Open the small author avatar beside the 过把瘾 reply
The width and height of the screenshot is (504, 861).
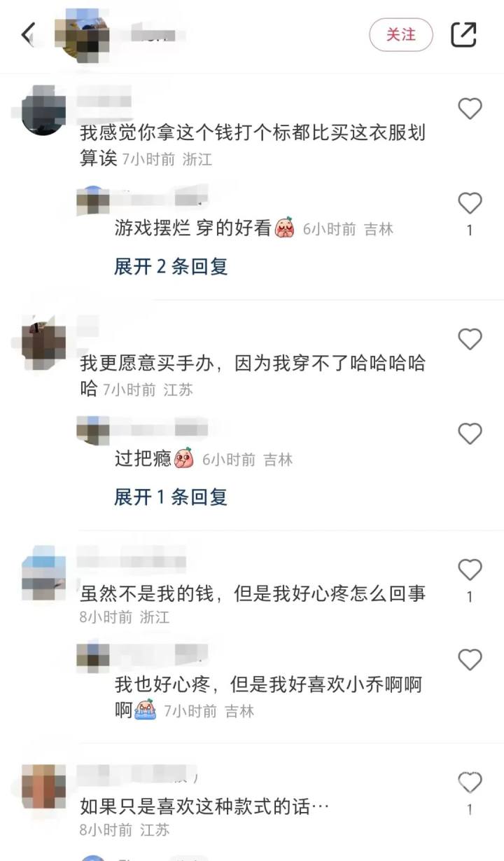pos(92,429)
